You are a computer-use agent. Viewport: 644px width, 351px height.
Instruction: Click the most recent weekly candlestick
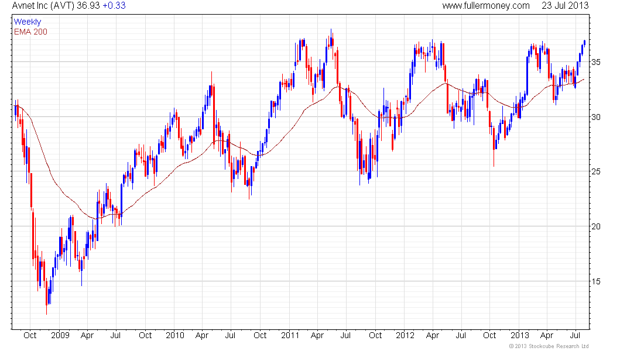point(584,43)
